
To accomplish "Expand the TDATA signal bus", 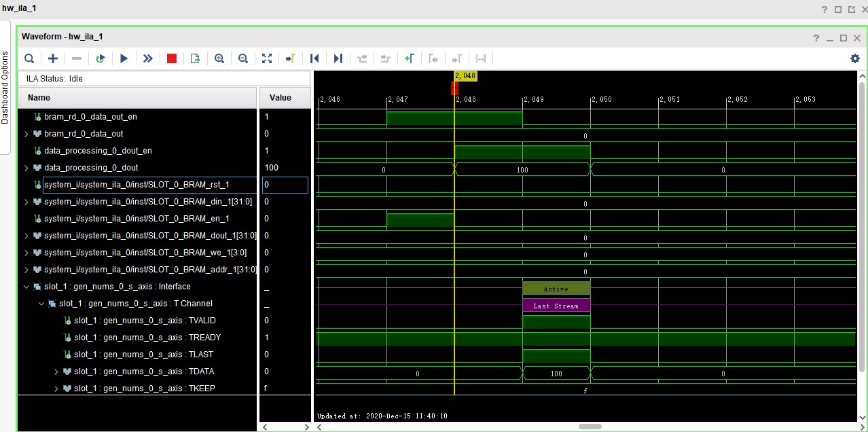I will click(x=56, y=372).
